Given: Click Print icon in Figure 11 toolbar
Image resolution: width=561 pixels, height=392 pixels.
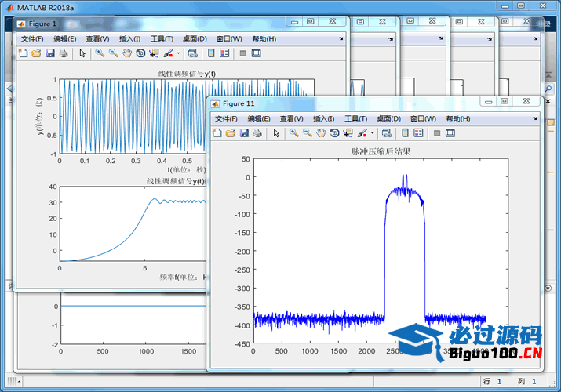Looking at the screenshot, I should [257, 133].
